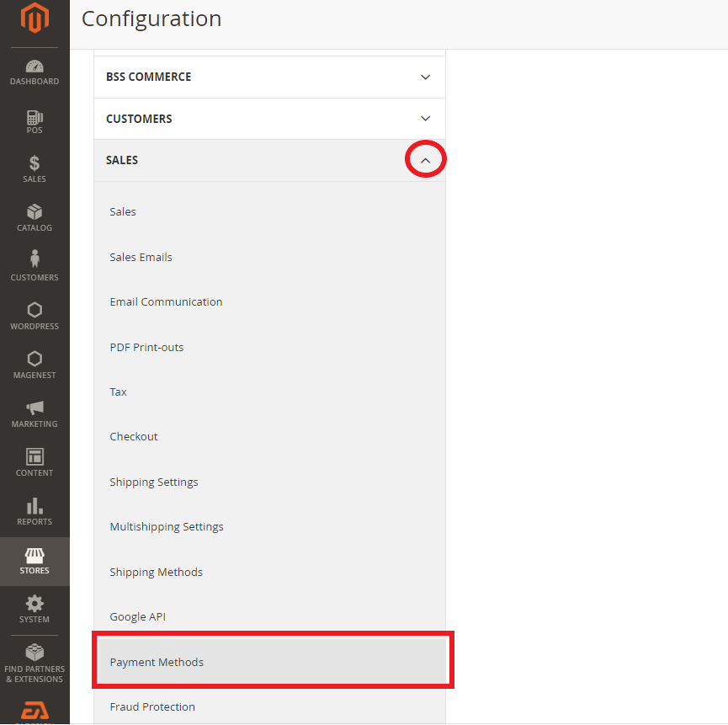Screen dimensions: 728x725
Task: Open the WordPress hexagon icon
Action: click(x=35, y=310)
